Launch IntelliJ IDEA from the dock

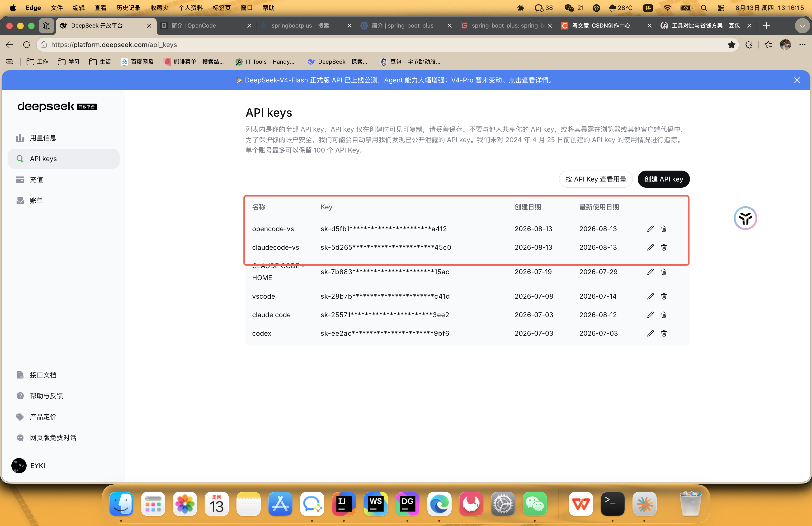coord(344,504)
